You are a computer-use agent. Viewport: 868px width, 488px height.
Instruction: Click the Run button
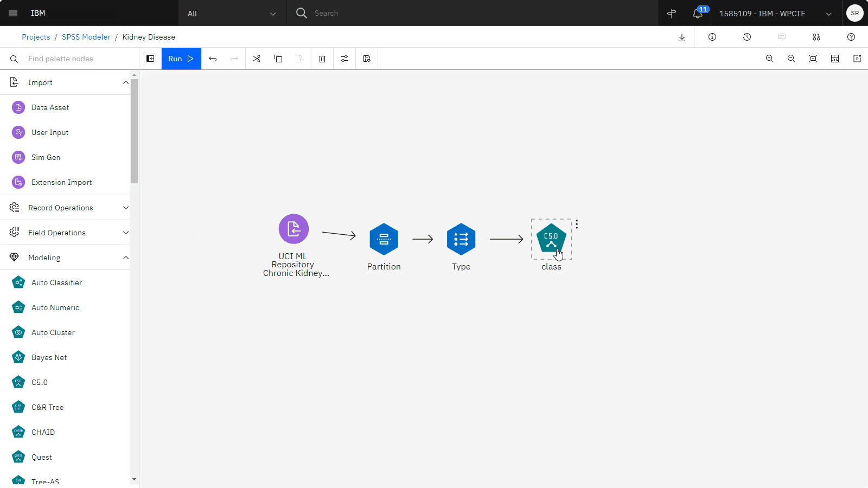180,59
